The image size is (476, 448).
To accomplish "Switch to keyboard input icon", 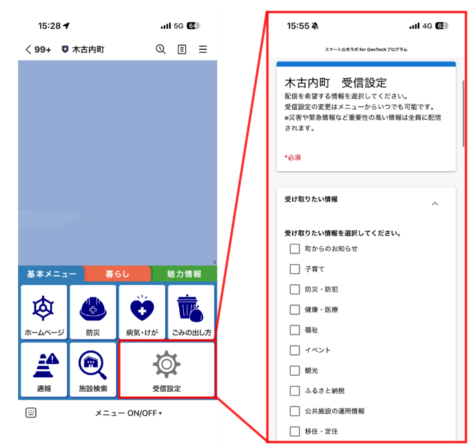I will coord(31,413).
